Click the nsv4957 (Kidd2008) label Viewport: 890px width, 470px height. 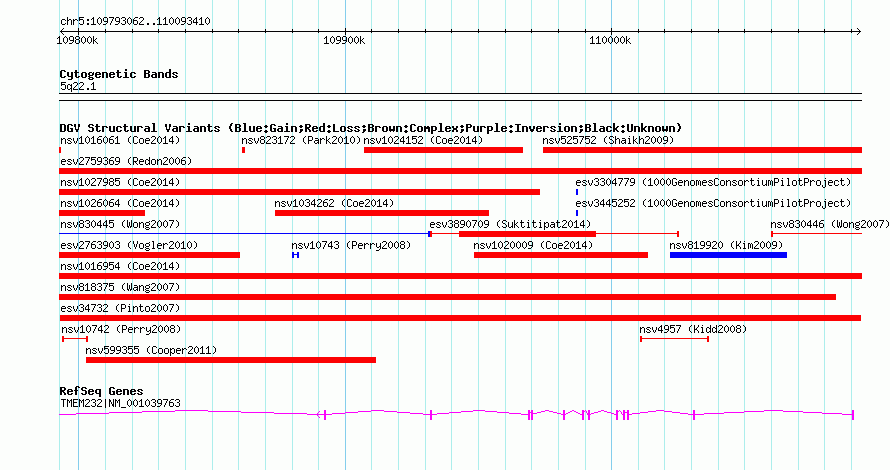(693, 329)
